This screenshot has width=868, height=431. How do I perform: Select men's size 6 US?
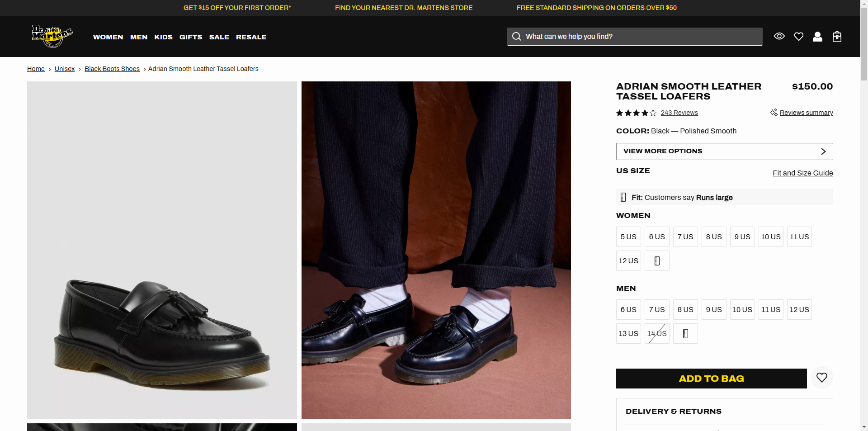point(628,310)
